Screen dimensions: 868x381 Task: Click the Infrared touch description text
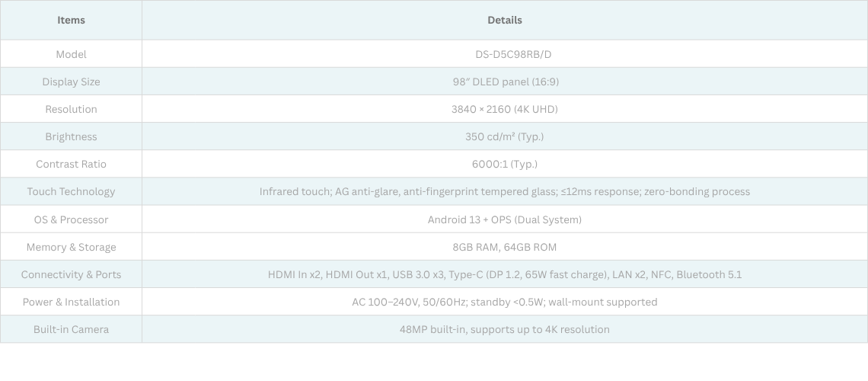[x=504, y=191]
